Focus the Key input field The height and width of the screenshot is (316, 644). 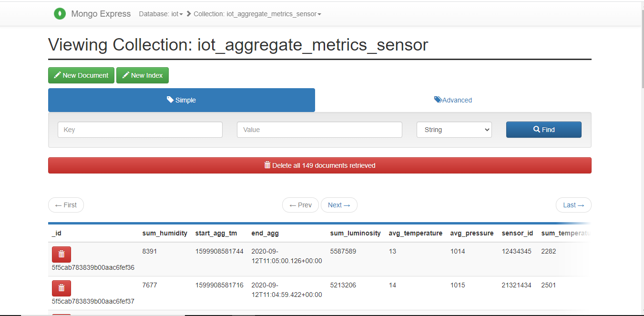pyautogui.click(x=140, y=130)
